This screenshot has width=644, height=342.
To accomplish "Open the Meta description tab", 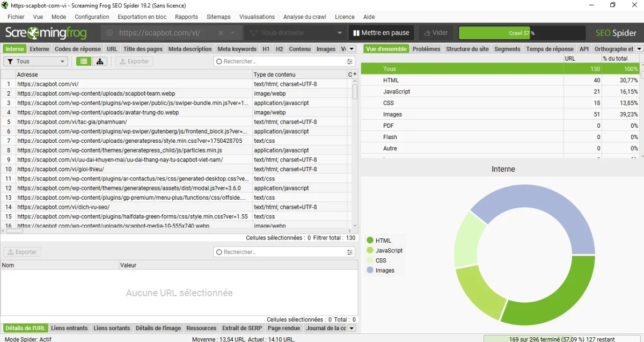I will point(190,49).
